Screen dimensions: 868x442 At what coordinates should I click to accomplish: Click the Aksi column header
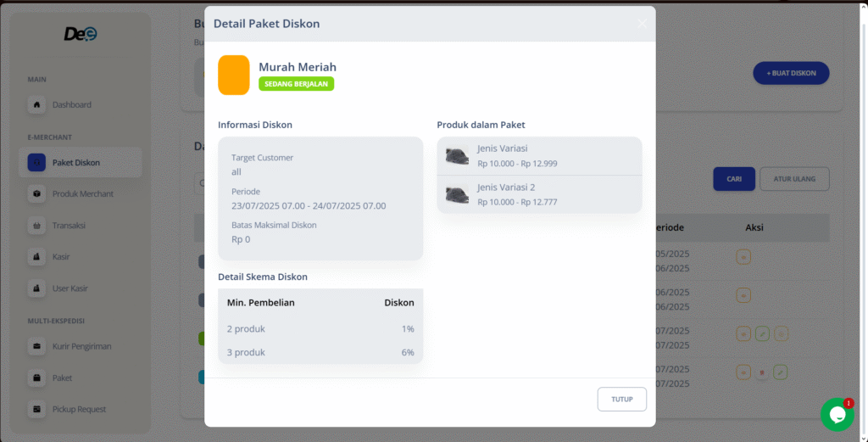pos(754,227)
